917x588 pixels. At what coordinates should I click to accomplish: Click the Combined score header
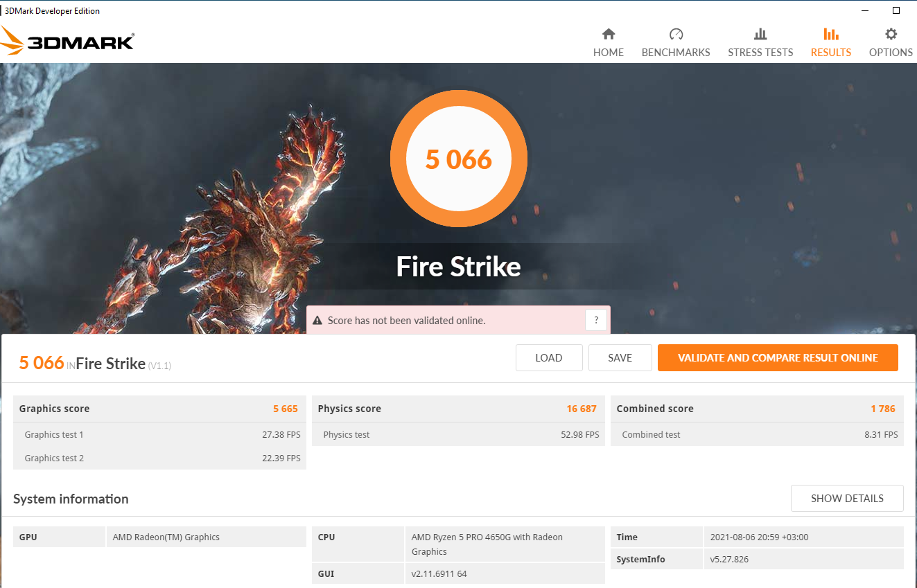pyautogui.click(x=655, y=409)
